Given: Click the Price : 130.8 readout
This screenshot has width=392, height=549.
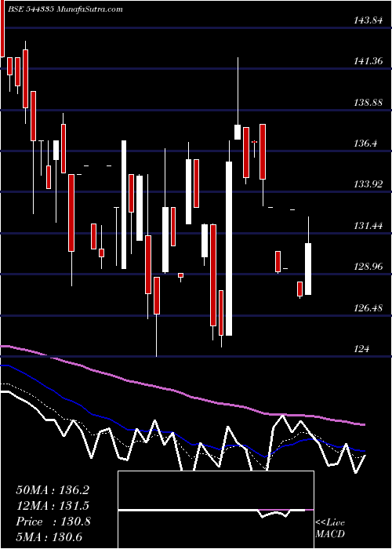Looking at the screenshot, I should coord(53,522).
